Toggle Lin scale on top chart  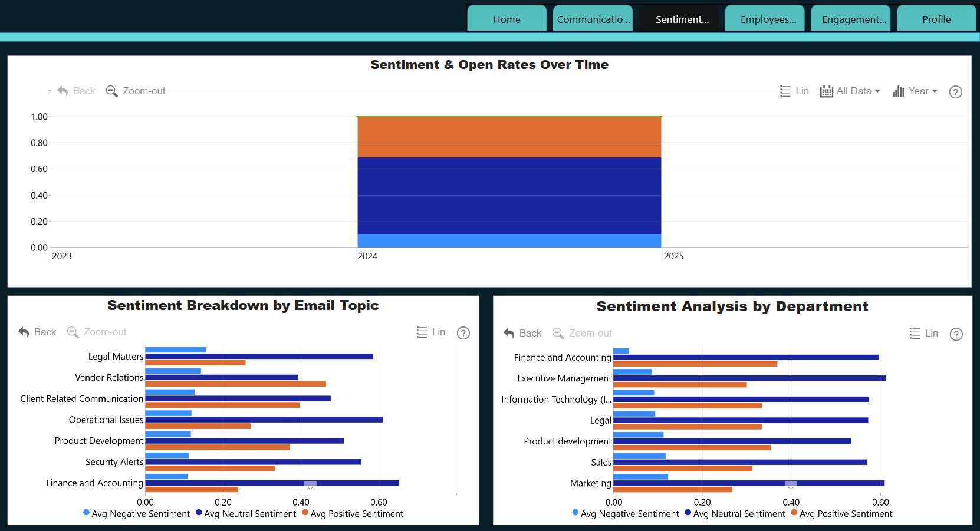coord(794,91)
